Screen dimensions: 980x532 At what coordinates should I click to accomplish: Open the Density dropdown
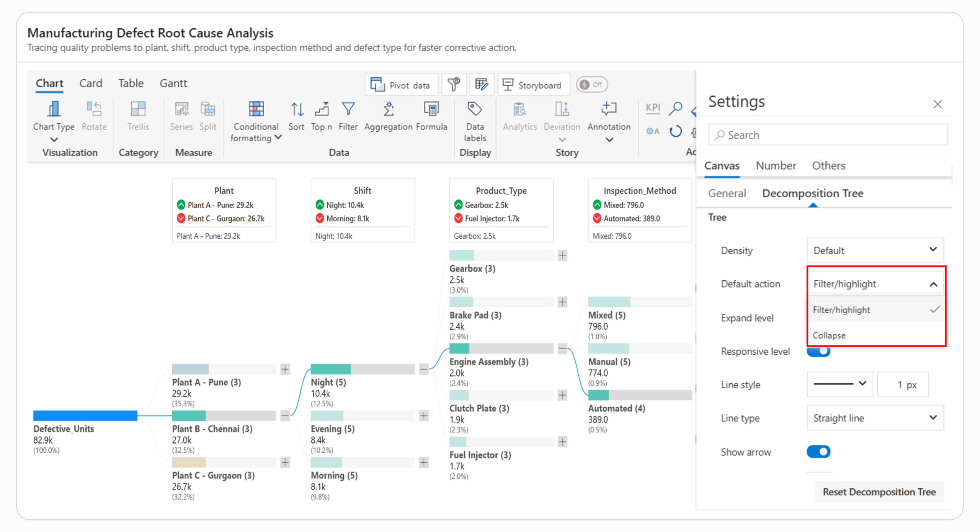point(875,250)
